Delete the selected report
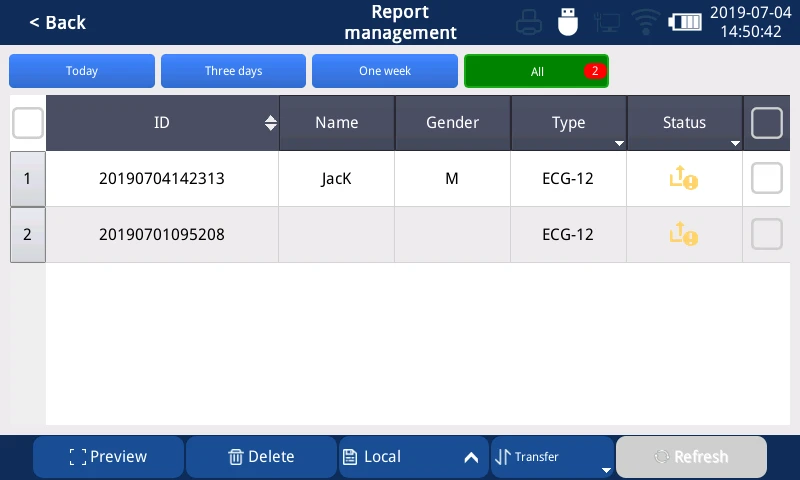This screenshot has width=800, height=480. click(x=261, y=457)
